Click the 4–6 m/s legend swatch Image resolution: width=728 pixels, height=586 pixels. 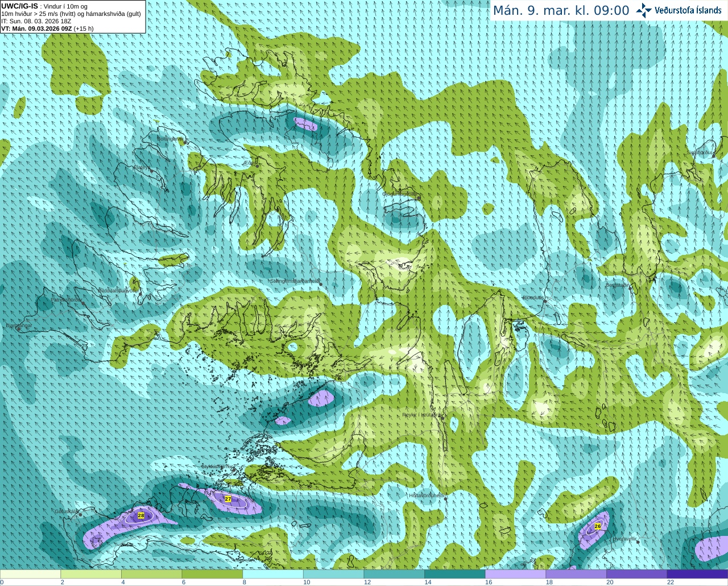pos(151,574)
